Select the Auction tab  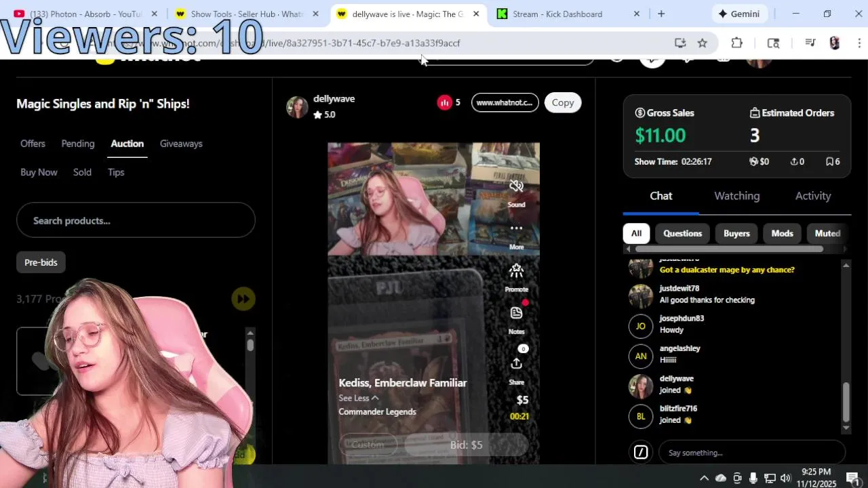pos(127,144)
